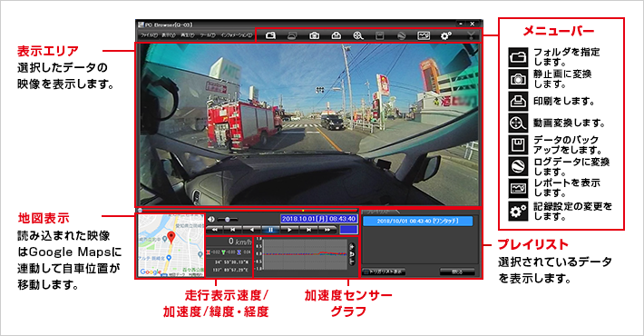This screenshot has width=644, height=336.
Task: Click forward play button
Action: tap(289, 230)
